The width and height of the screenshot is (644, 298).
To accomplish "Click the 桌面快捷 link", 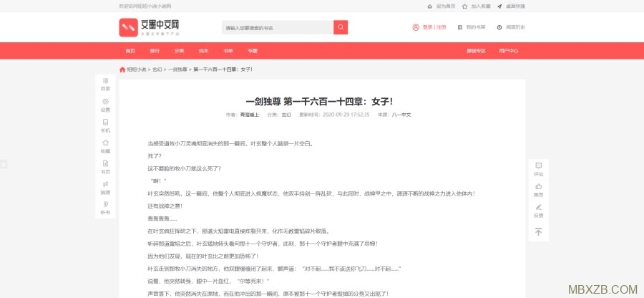I will tap(515, 6).
